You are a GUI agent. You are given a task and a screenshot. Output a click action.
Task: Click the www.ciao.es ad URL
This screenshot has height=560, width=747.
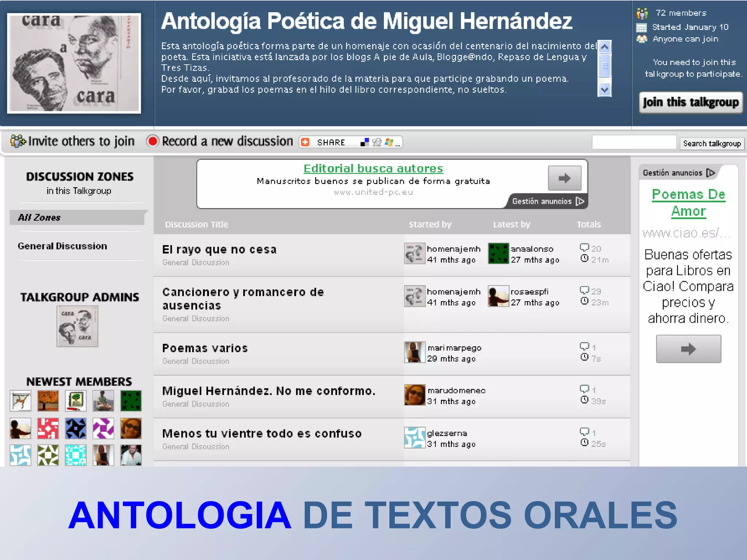coord(686,233)
